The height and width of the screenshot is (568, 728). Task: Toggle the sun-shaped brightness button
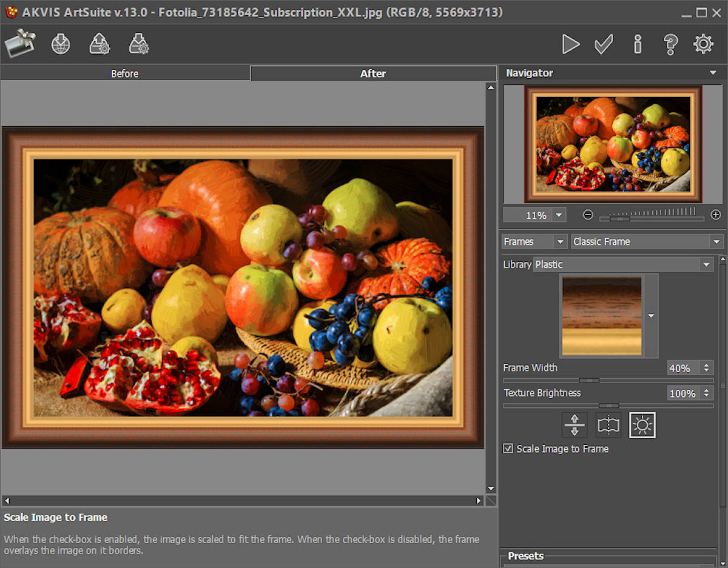tap(642, 425)
